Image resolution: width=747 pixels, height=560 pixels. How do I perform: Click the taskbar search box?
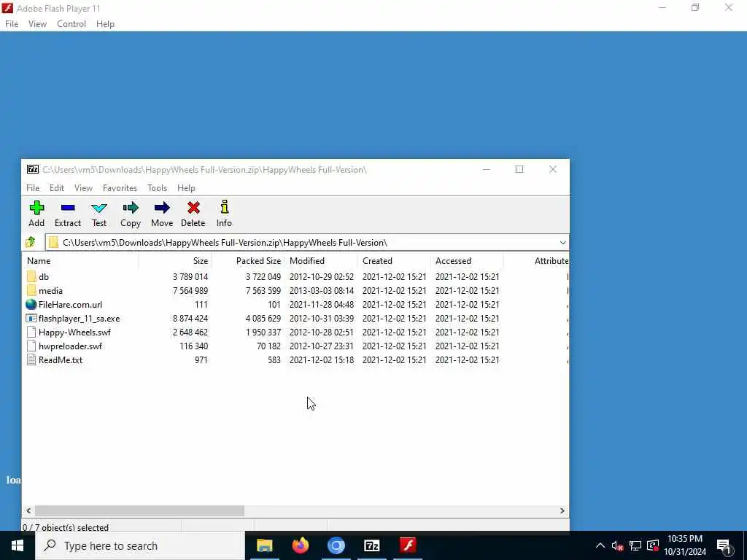(140, 545)
